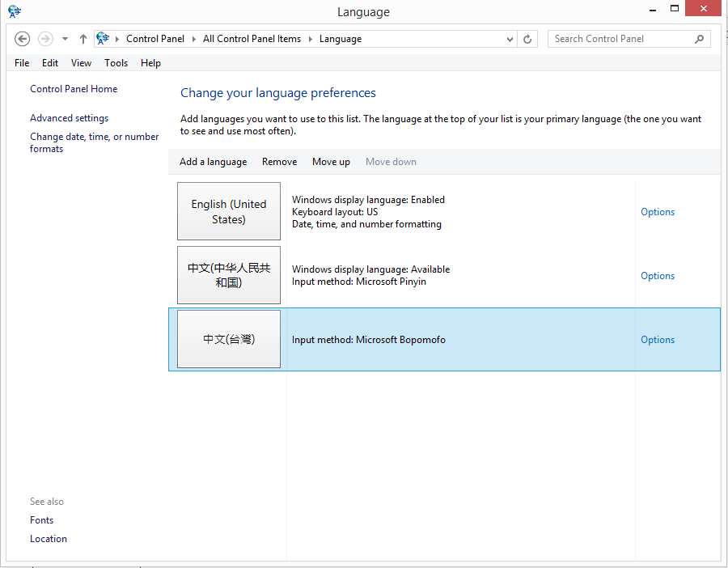Expand the chevron after All Control Panel Items
The height and width of the screenshot is (568, 728).
pos(310,39)
